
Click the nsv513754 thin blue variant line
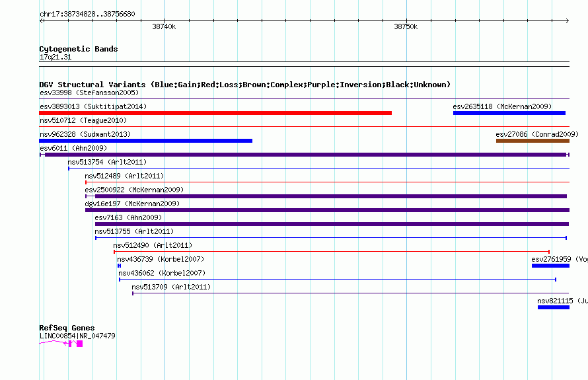click(318, 169)
